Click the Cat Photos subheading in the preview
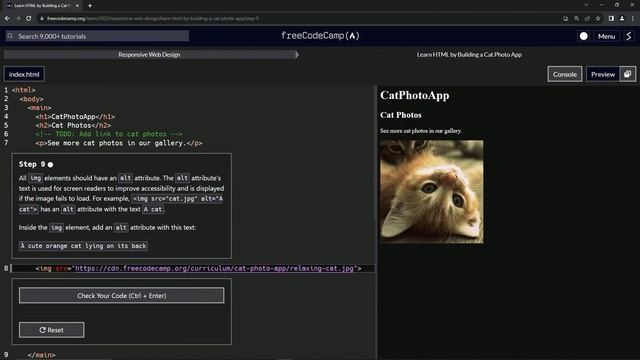The height and width of the screenshot is (360, 640). [401, 115]
